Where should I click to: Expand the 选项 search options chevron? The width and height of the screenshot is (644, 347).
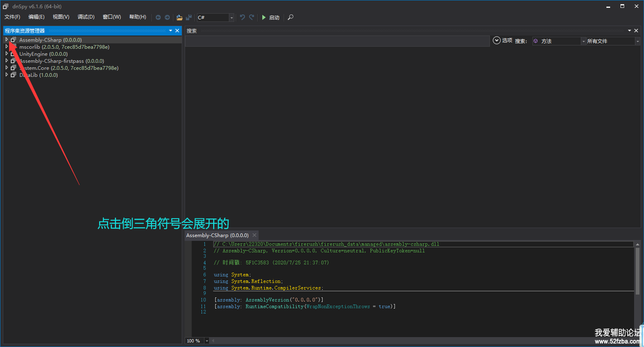[x=497, y=40]
